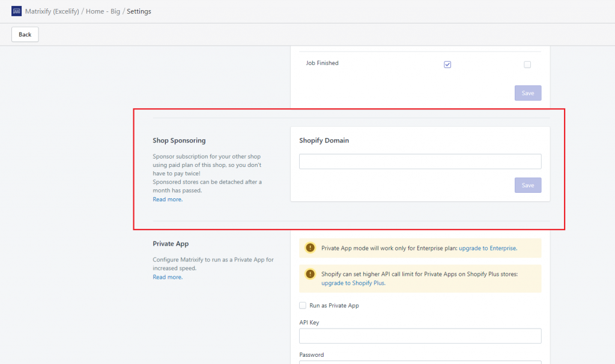Save the notifications settings above Shop Sponsoring

point(528,93)
